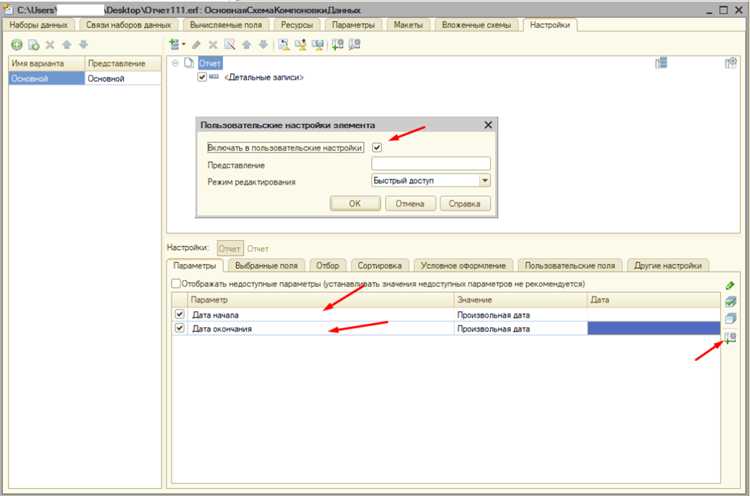
Task: Click the toolbar icon with the yellow figure
Action: 301,44
